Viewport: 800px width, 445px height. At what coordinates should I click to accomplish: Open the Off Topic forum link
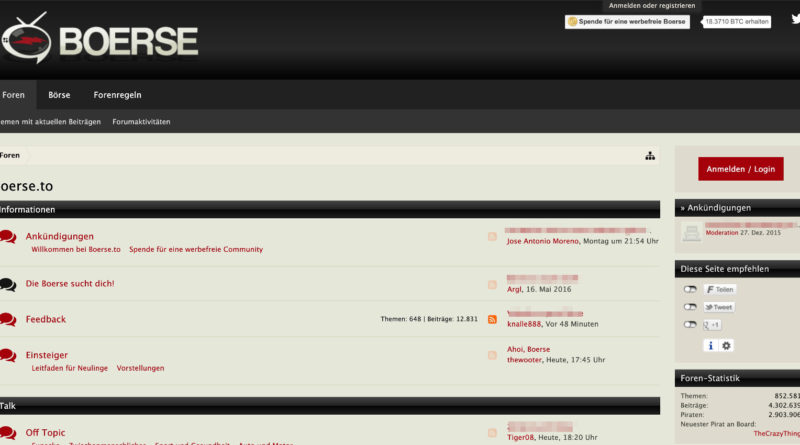(x=45, y=433)
